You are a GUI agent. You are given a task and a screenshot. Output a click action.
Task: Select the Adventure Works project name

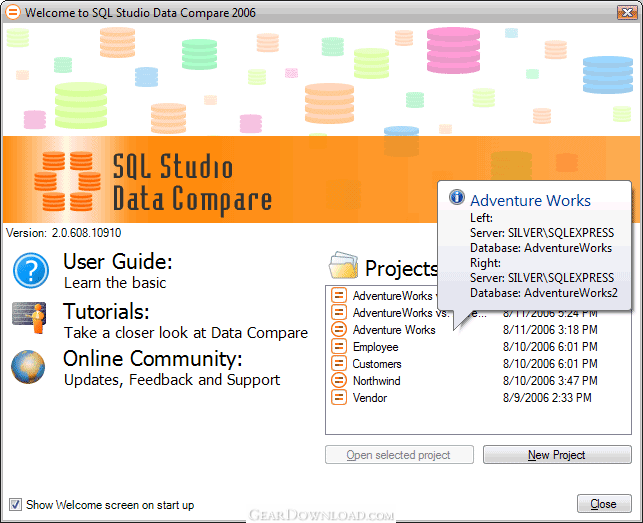pos(394,330)
